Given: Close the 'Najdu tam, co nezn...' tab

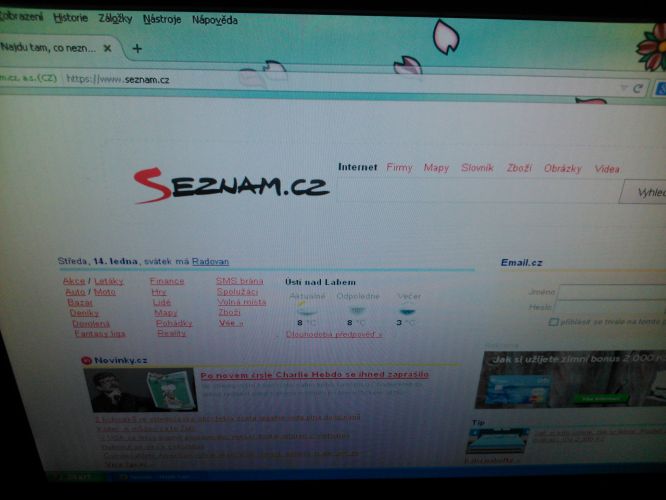Looking at the screenshot, I should tap(107, 48).
